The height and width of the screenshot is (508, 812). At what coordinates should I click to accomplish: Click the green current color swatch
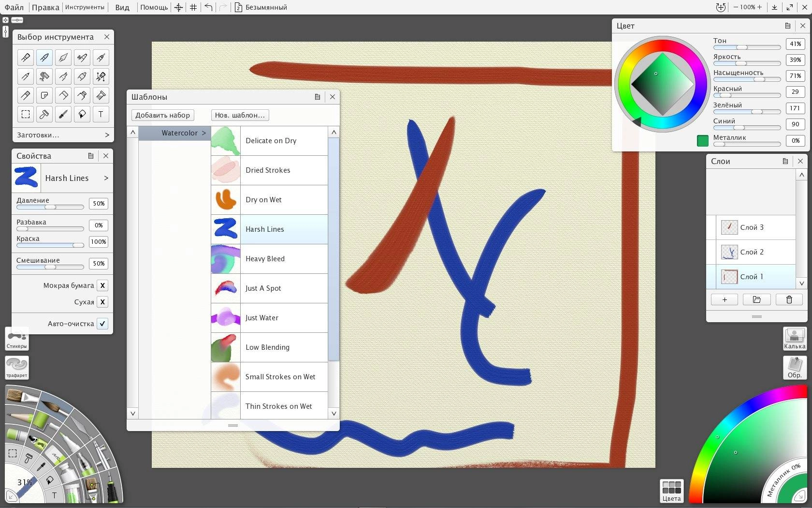(702, 141)
